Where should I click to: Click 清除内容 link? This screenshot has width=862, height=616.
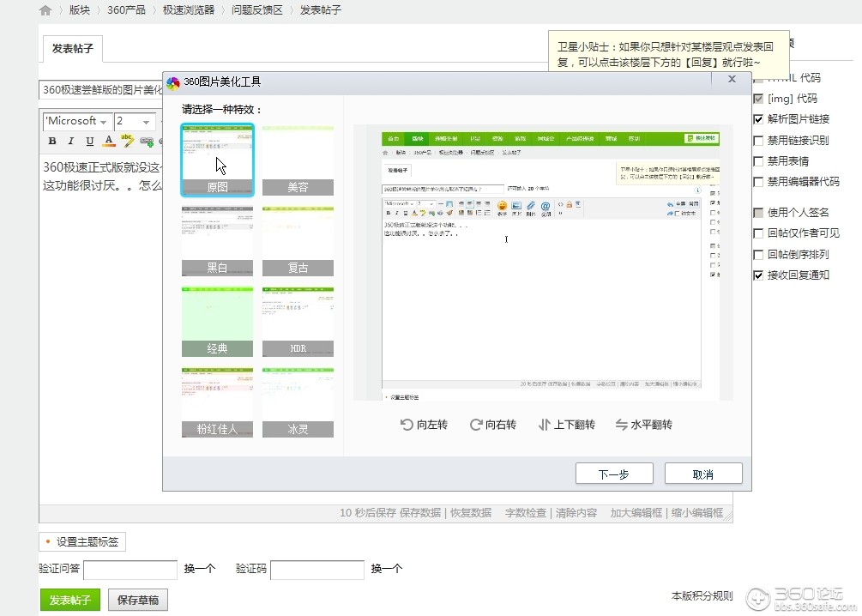point(576,512)
